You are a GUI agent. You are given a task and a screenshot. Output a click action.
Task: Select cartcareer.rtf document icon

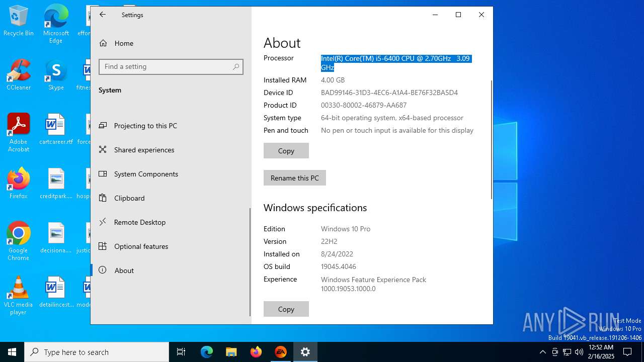(x=56, y=130)
